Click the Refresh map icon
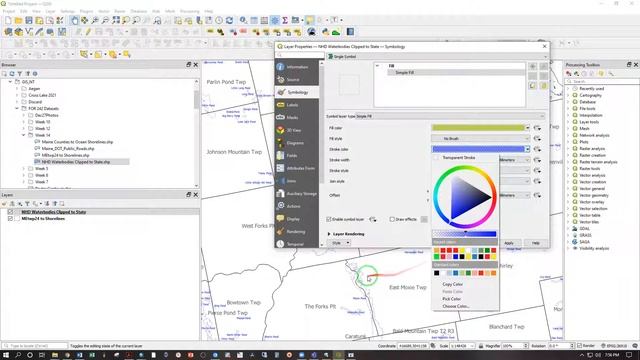640x360 pixels. 229,20
